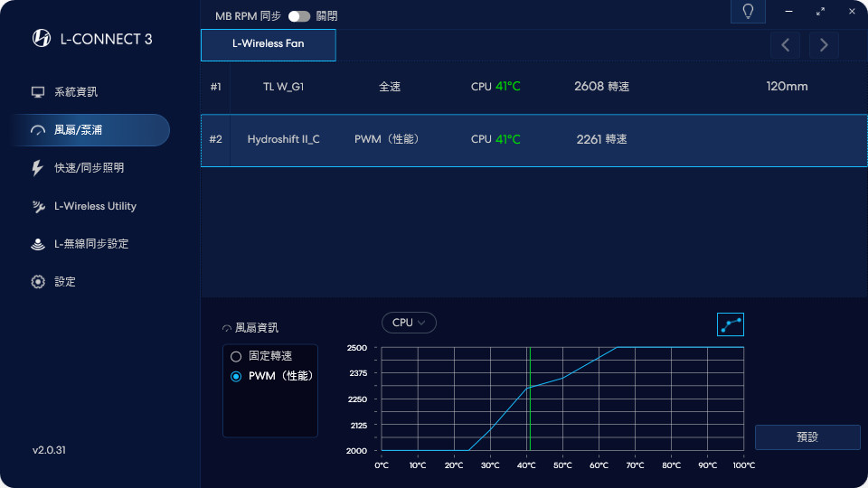Select the PWM（性能）radio button
868x488 pixels.
coord(236,376)
